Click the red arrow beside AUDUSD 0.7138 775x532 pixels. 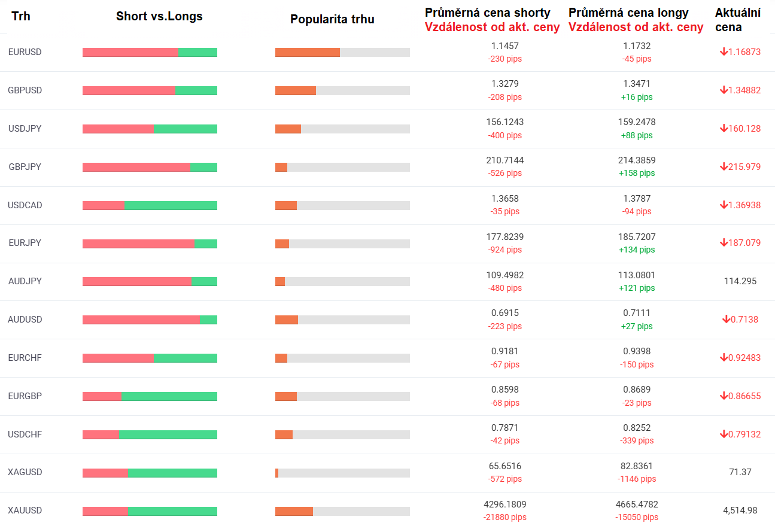(726, 320)
